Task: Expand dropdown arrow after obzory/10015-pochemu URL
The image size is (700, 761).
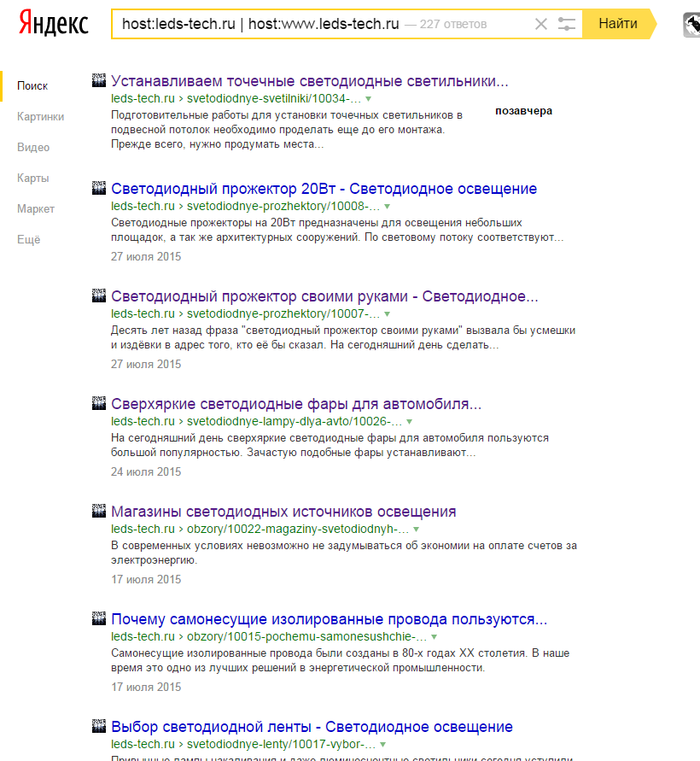Action: pos(435,637)
